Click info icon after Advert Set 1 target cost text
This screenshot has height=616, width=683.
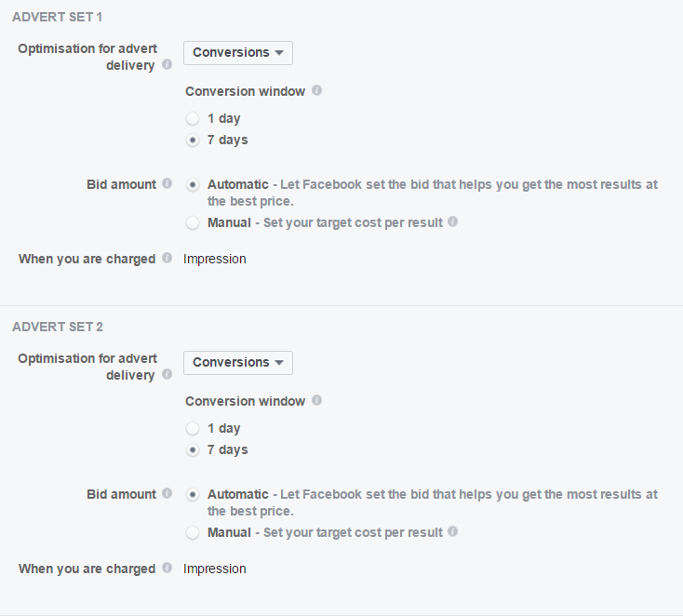point(452,222)
